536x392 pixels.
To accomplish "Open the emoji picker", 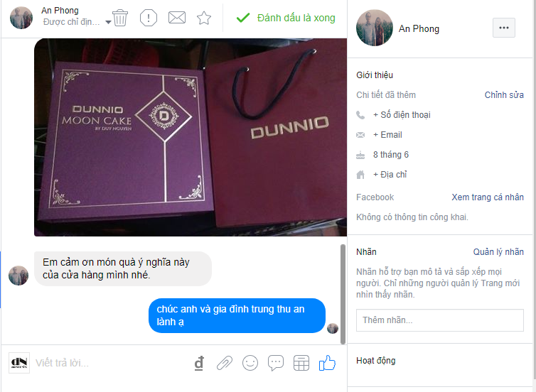I will point(250,363).
